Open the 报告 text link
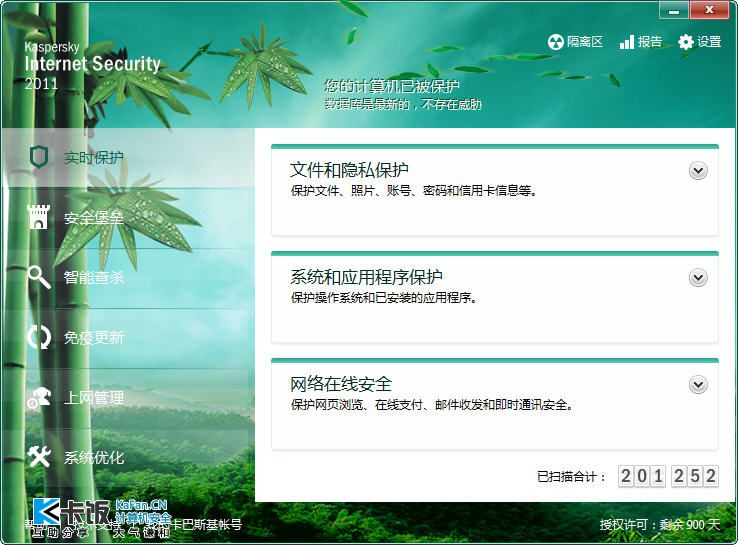 (650, 42)
